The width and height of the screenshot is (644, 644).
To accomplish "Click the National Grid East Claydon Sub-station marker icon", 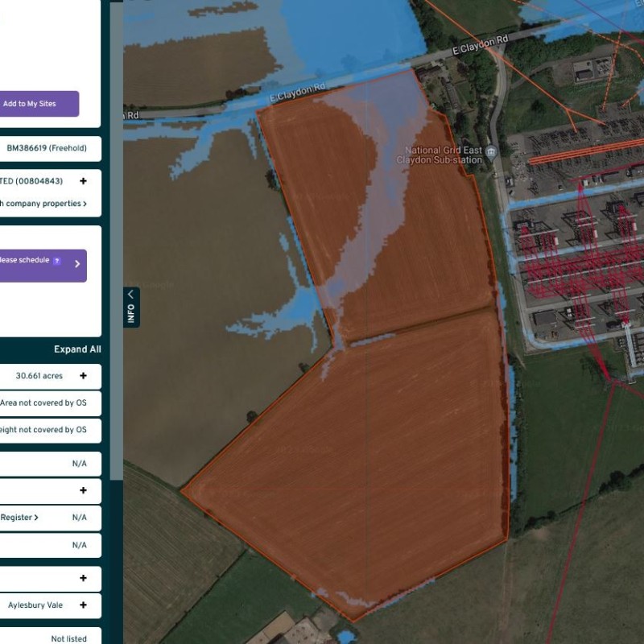I will point(492,151).
